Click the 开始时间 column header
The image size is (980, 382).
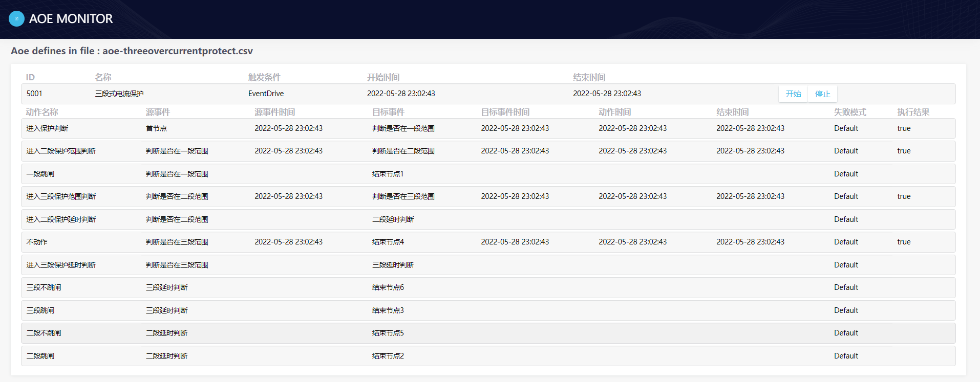coord(383,77)
